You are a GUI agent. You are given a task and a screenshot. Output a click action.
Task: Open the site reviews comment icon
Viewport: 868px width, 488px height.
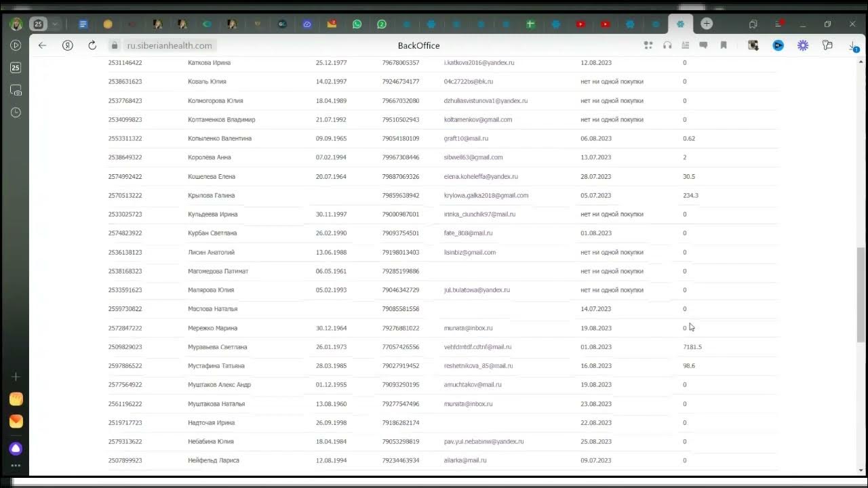click(x=704, y=45)
